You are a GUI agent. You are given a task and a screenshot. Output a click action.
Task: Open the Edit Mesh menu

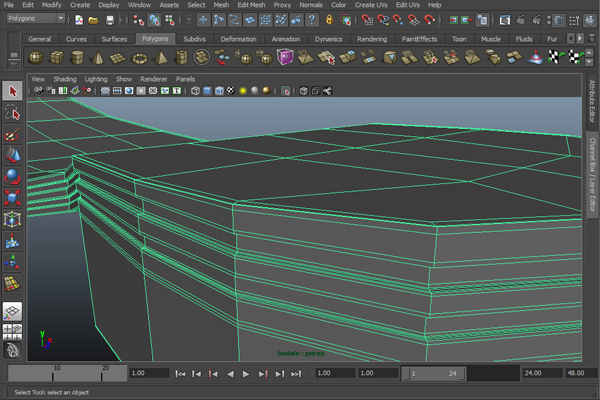point(251,5)
